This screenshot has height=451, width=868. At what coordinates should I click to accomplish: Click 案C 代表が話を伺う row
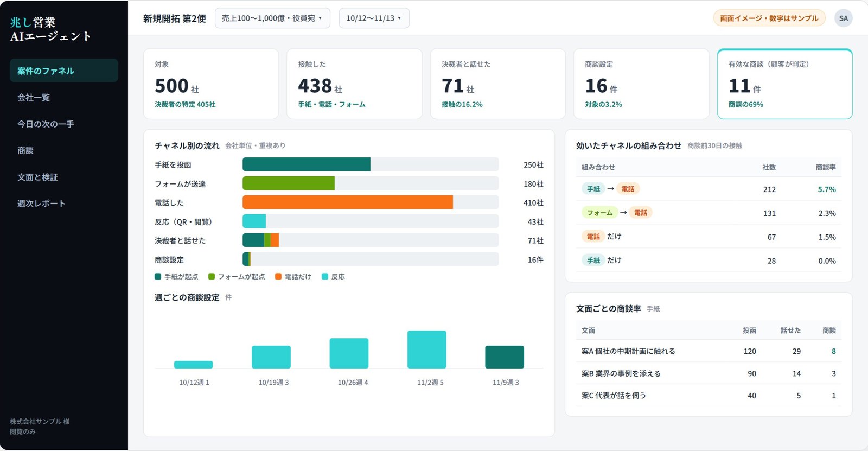[709, 396]
